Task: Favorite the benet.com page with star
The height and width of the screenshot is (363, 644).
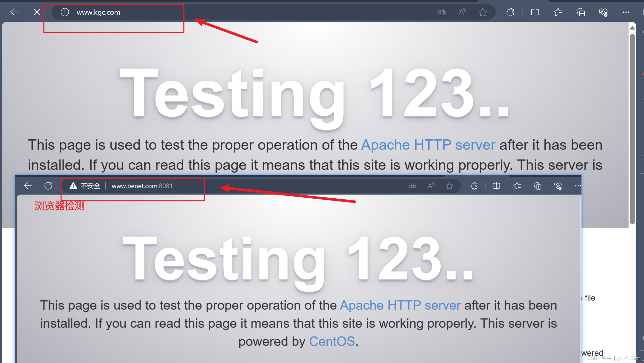Action: (449, 186)
